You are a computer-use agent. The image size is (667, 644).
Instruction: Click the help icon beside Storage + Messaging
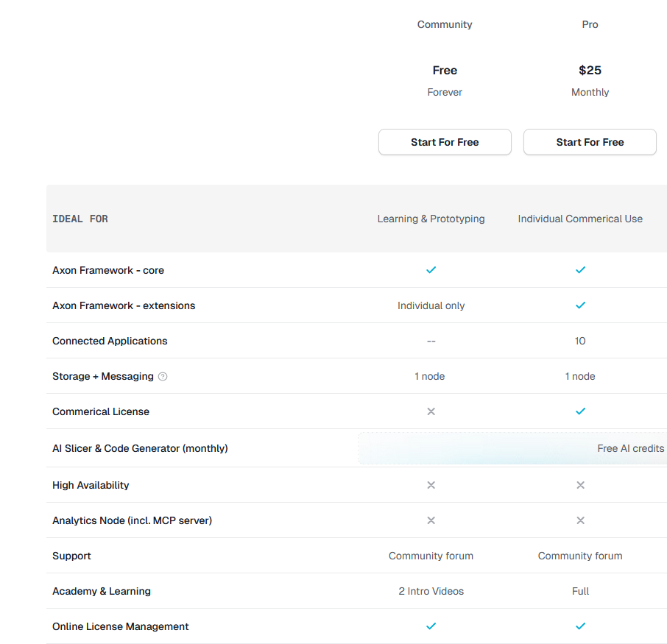coord(163,376)
